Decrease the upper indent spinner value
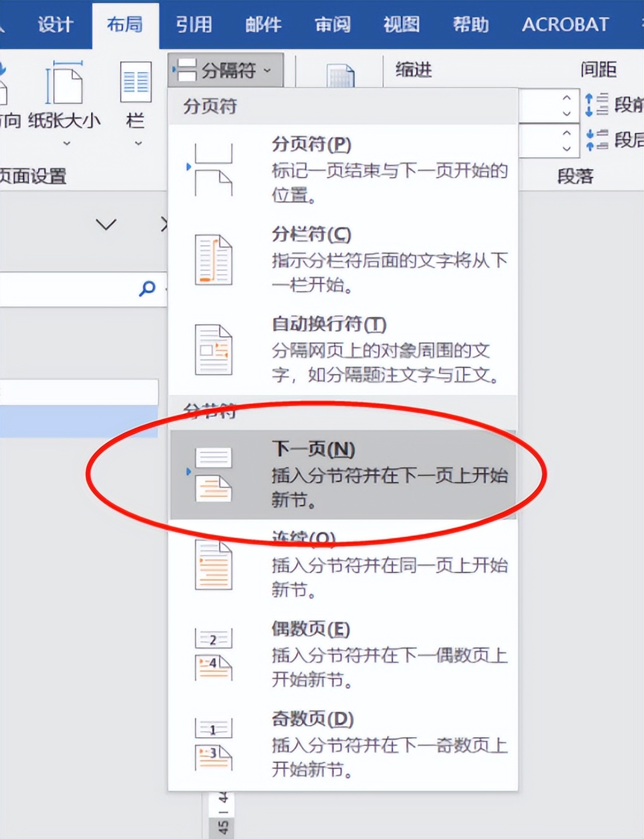 pos(566,114)
